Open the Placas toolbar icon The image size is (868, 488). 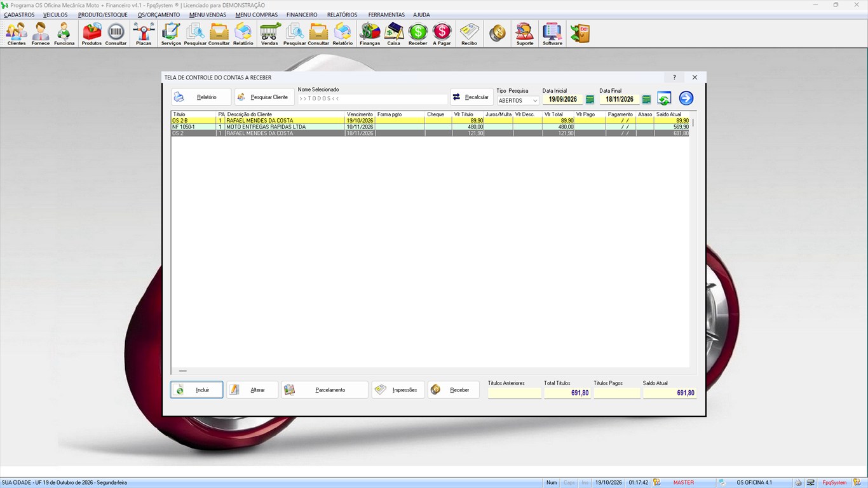click(144, 34)
